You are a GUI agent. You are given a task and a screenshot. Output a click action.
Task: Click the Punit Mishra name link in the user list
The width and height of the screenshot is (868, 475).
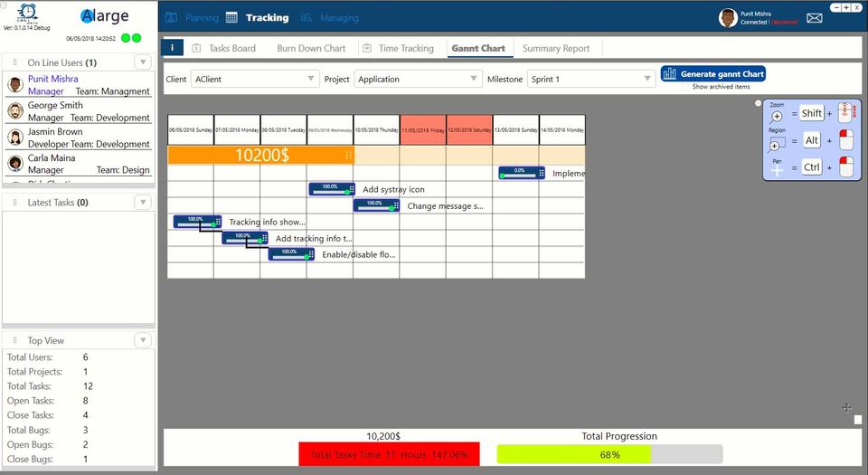point(53,79)
